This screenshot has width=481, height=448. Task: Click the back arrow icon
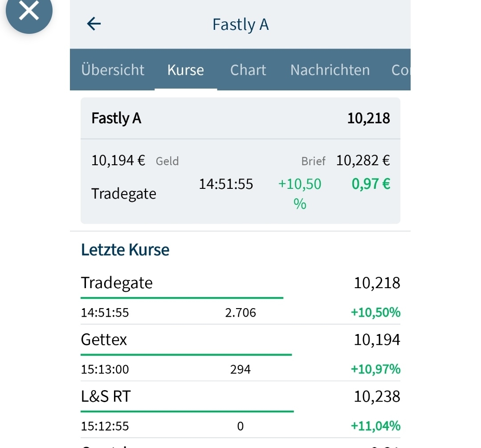pos(94,24)
